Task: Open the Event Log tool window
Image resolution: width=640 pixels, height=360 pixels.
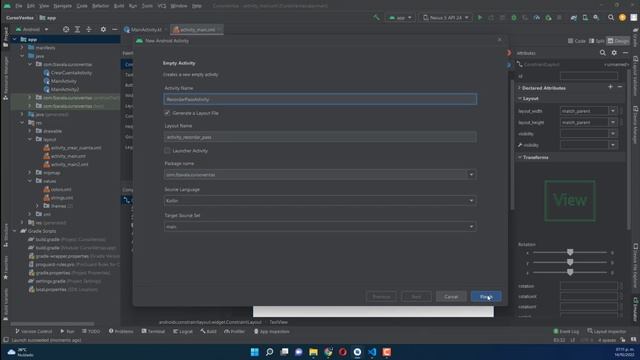Action: click(566, 331)
